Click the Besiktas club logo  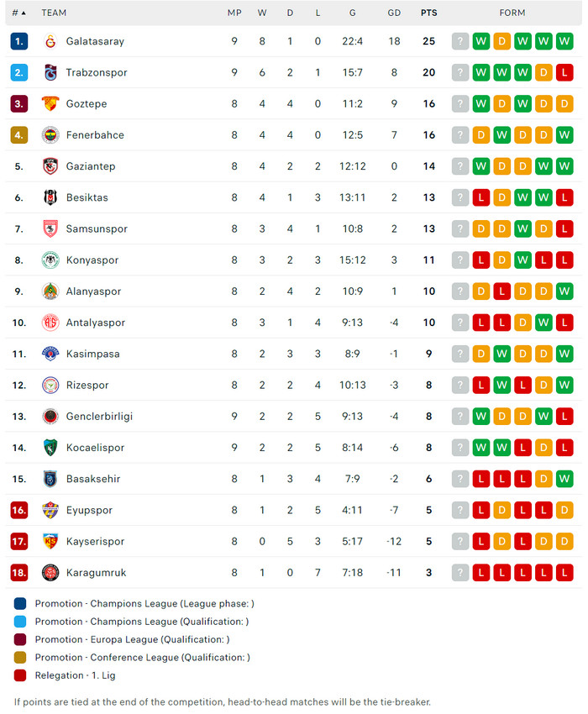coord(50,197)
